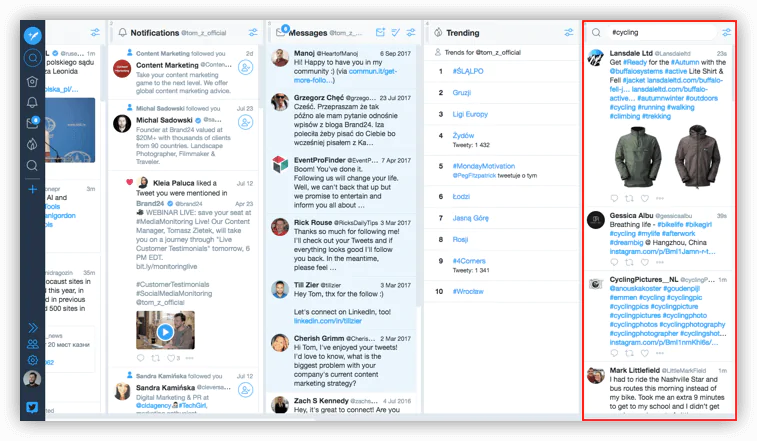Image resolution: width=757 pixels, height=441 pixels.
Task: Open the settings gear in the sidebar
Action: (x=33, y=360)
